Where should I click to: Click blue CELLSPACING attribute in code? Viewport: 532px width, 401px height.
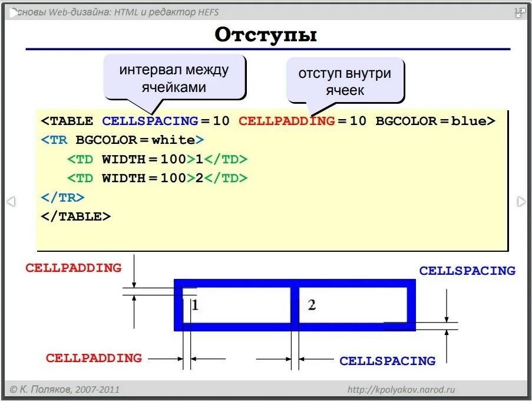150,121
